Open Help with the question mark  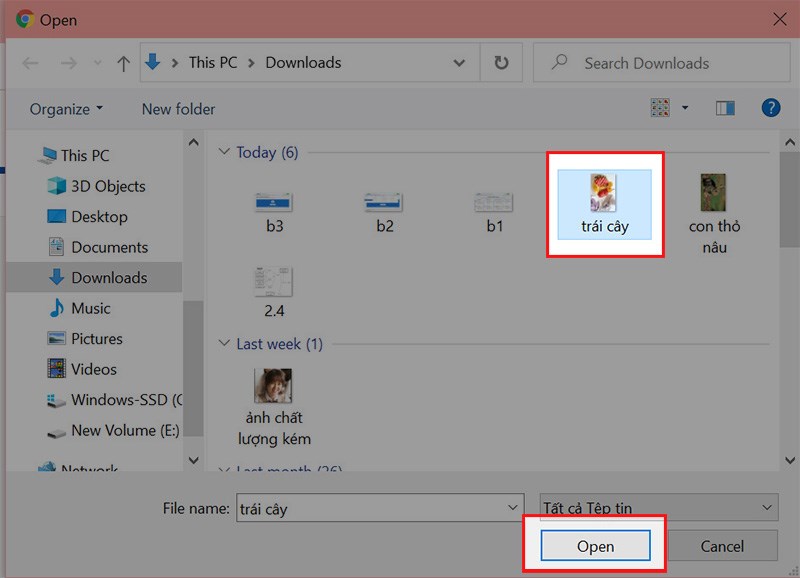click(x=770, y=108)
